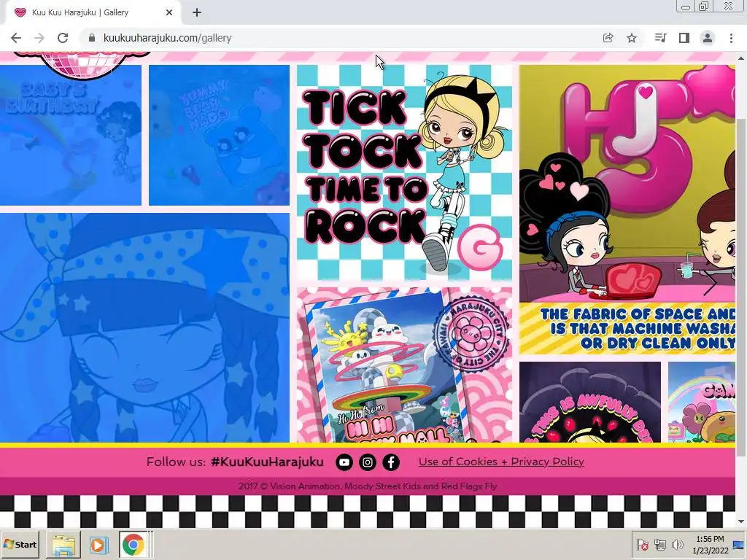The height and width of the screenshot is (560, 747).
Task: Reload the gallery page
Action: point(63,38)
